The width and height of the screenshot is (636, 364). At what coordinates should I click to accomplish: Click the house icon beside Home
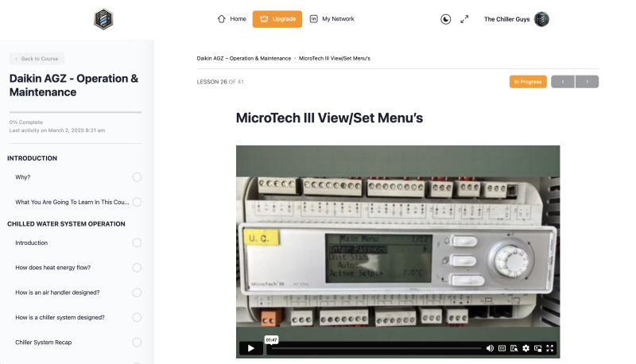click(x=222, y=19)
